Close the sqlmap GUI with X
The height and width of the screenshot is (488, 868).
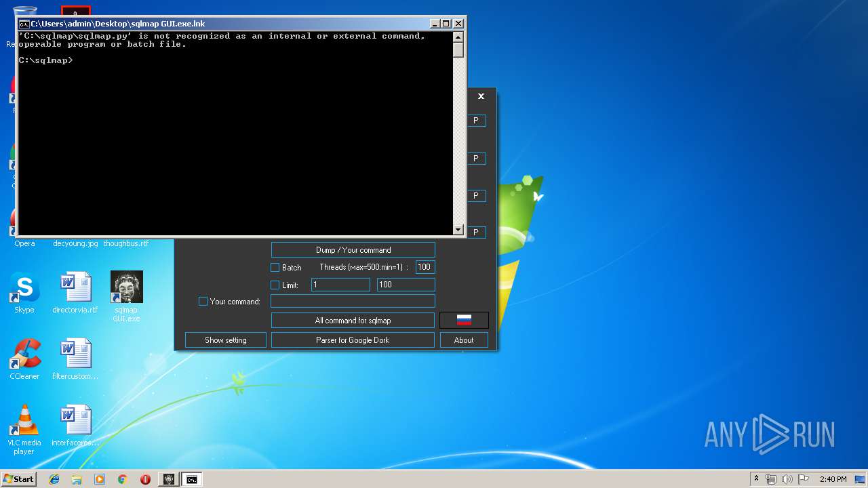point(481,96)
